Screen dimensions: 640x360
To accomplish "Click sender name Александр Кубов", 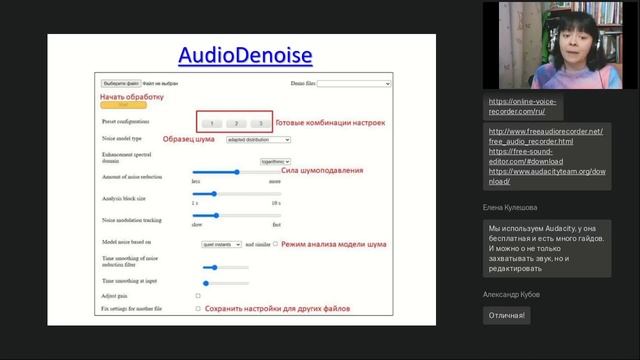I will (x=511, y=294).
